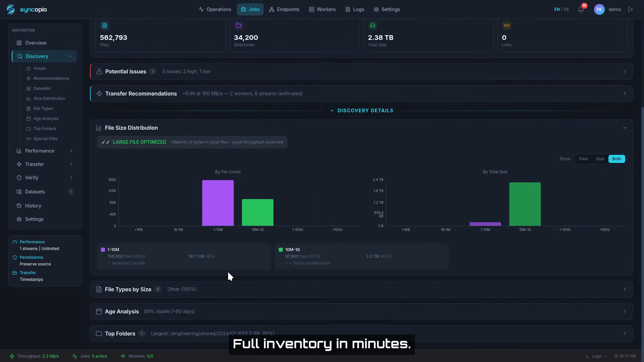Viewport: 644px width, 362px height.
Task: Open the notifications bell
Action: coord(581,9)
